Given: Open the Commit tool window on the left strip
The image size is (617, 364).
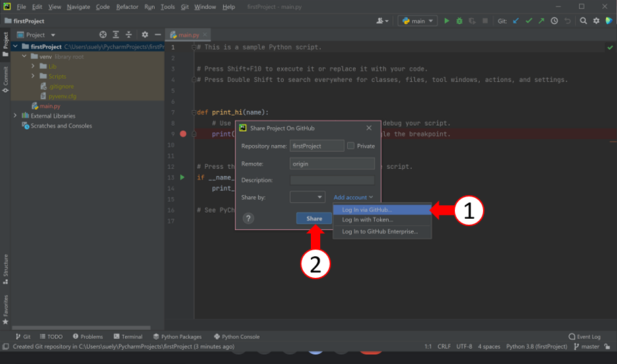Looking at the screenshot, I should coord(5,79).
